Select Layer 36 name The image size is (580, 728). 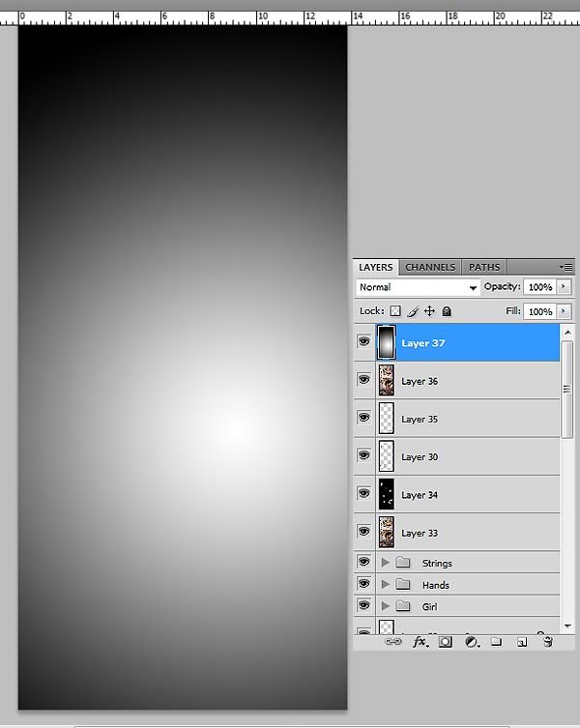coord(420,381)
